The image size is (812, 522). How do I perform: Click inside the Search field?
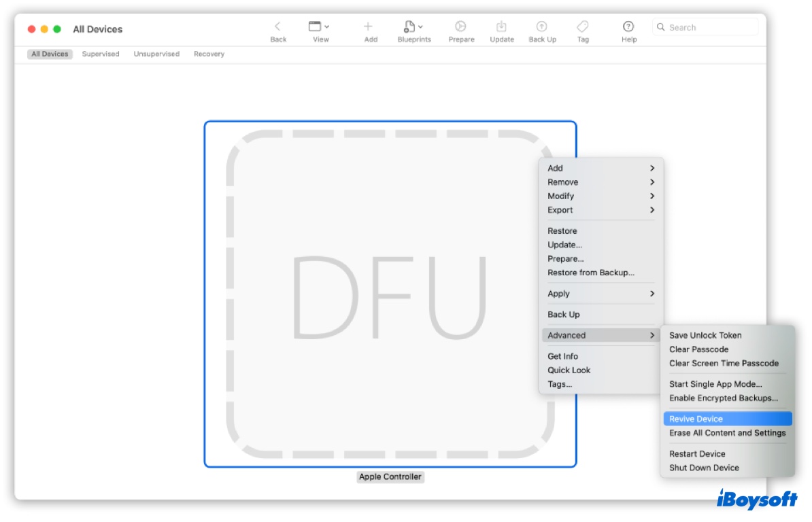(x=704, y=27)
